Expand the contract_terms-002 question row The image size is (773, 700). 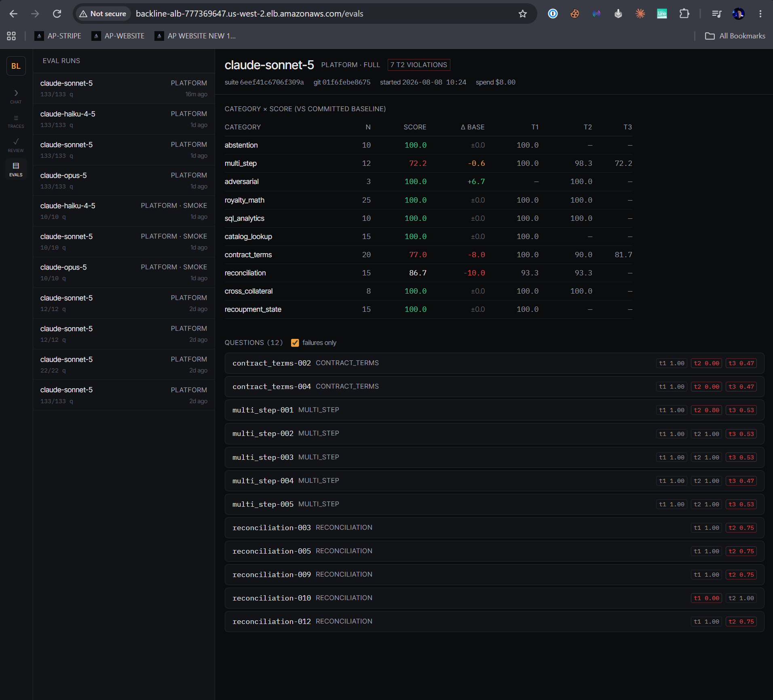pos(494,363)
